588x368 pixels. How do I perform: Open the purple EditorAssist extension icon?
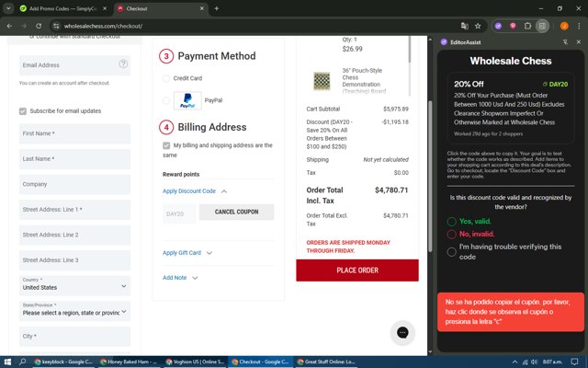click(x=498, y=26)
